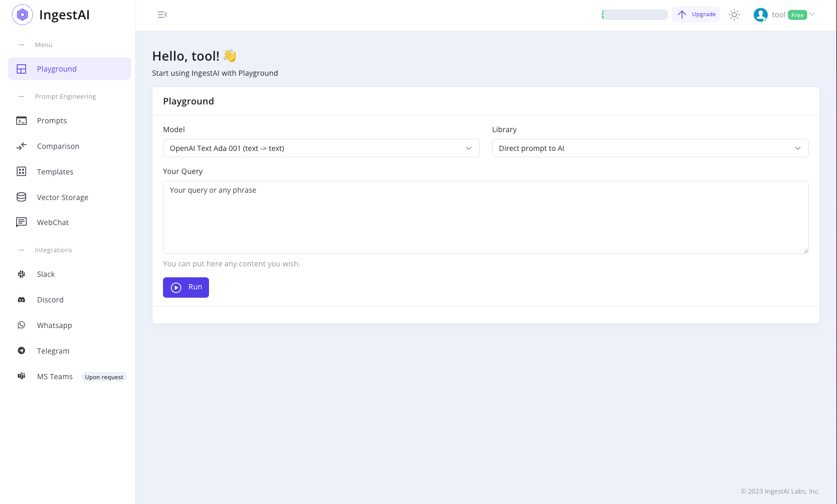Collapse sidebar with the hamburger arrow icon
The height and width of the screenshot is (504, 837).
click(162, 15)
